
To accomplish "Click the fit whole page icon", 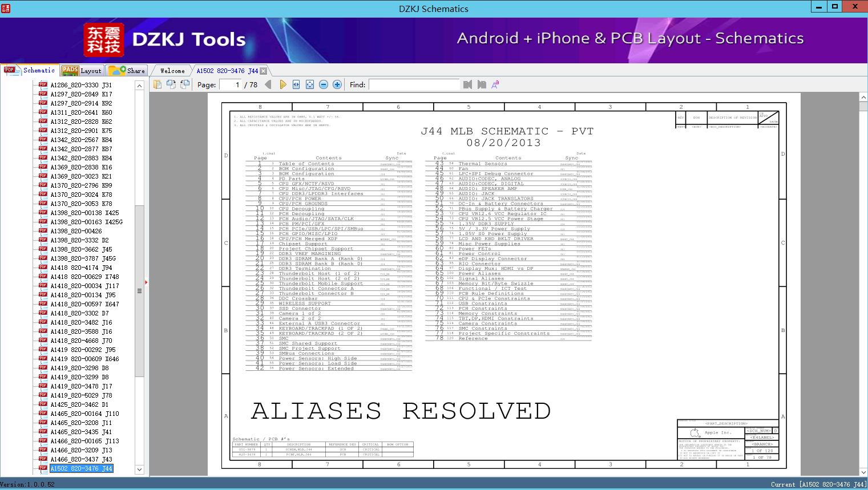I will 310,84.
